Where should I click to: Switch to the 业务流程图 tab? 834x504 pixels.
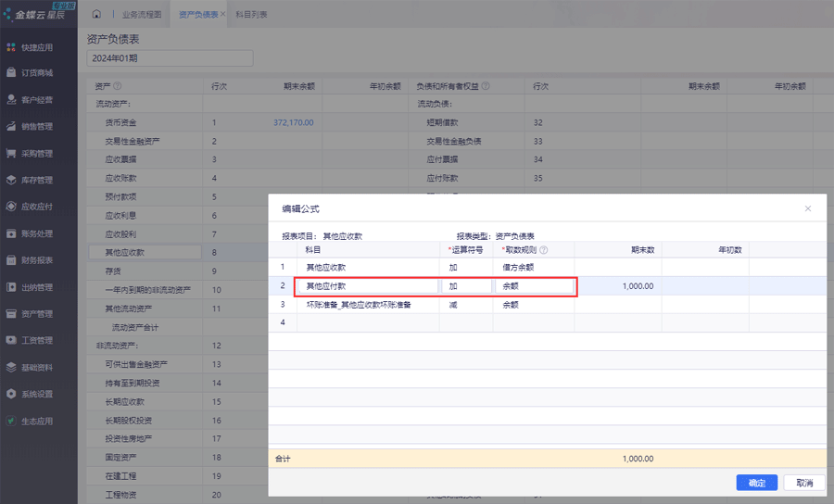click(142, 14)
